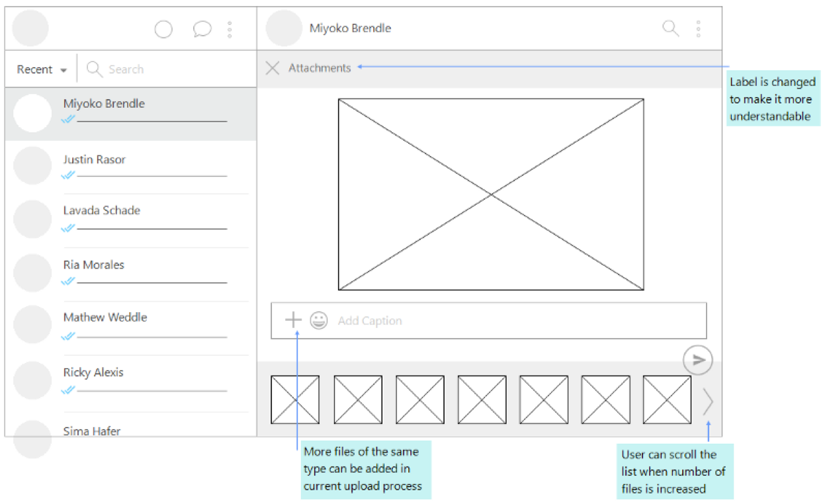The width and height of the screenshot is (827, 504).
Task: Select the last visible attachment thumbnail
Action: [x=667, y=399]
